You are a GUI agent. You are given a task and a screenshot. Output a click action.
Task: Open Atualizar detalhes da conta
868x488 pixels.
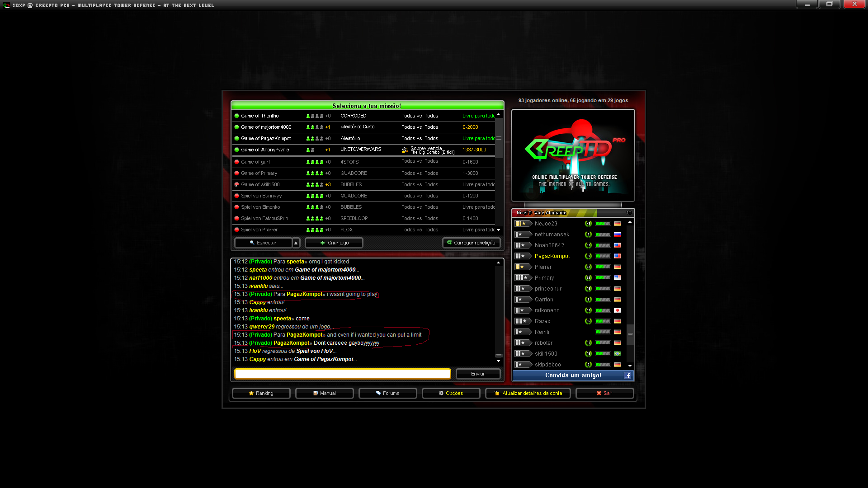click(528, 394)
